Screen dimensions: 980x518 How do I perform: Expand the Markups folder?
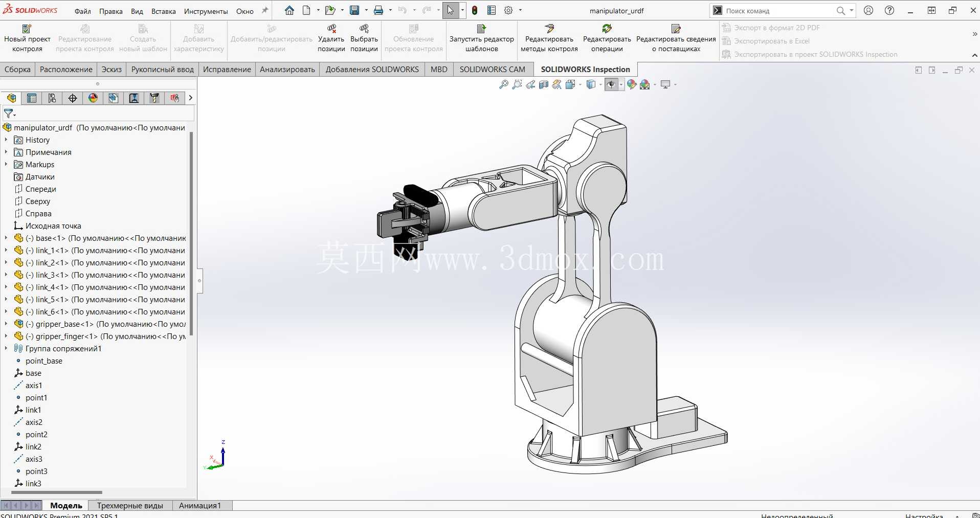[6, 164]
